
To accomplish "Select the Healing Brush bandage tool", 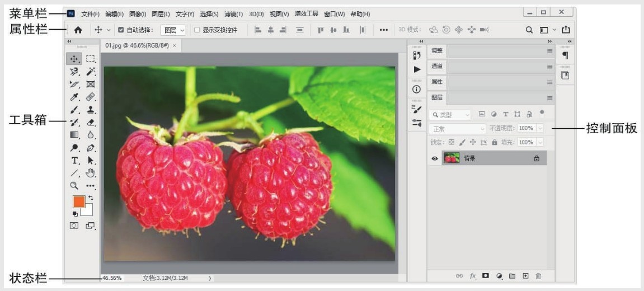I will click(90, 97).
